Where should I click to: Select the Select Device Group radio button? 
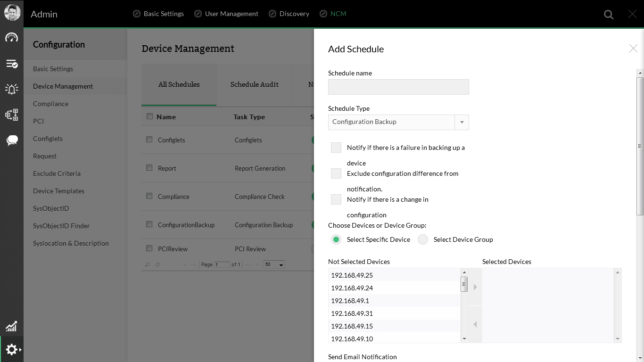pyautogui.click(x=422, y=239)
